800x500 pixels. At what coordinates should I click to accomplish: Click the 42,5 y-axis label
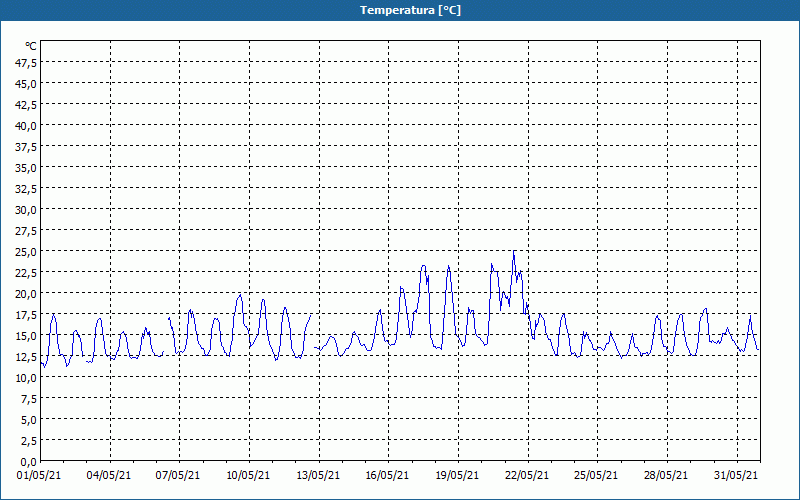tap(27, 105)
